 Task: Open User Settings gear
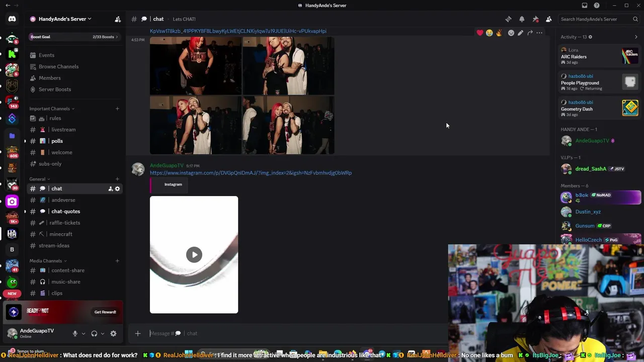click(113, 333)
